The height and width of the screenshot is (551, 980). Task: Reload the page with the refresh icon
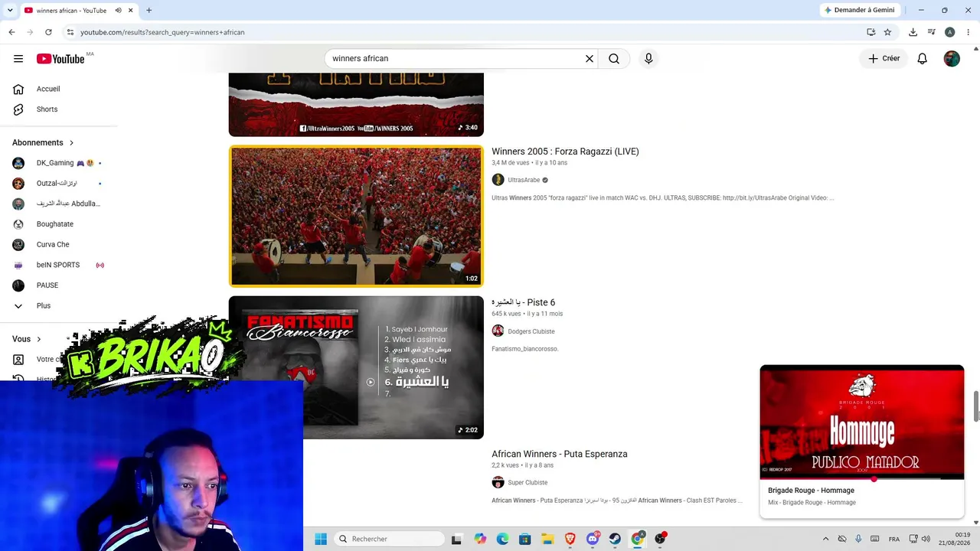tap(48, 32)
